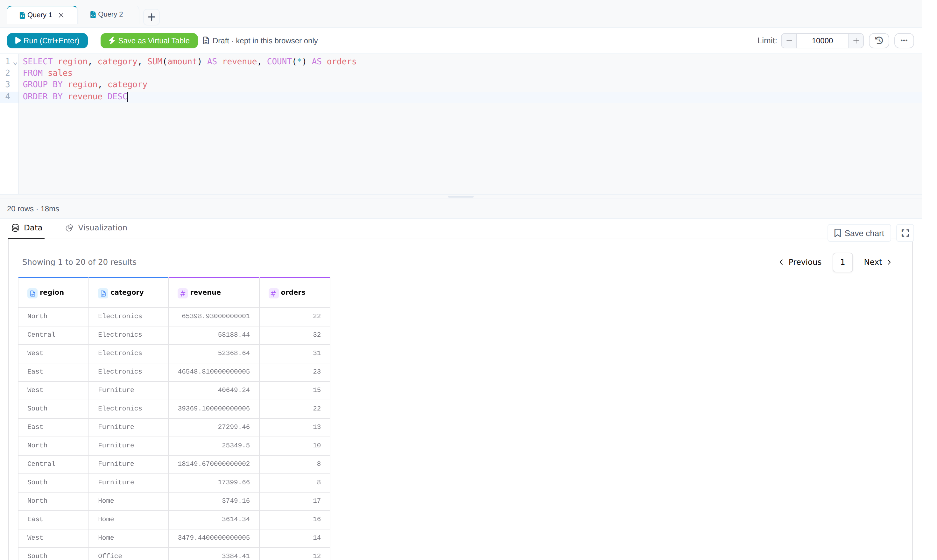The image size is (937, 560).
Task: Select page number 1
Action: [842, 262]
